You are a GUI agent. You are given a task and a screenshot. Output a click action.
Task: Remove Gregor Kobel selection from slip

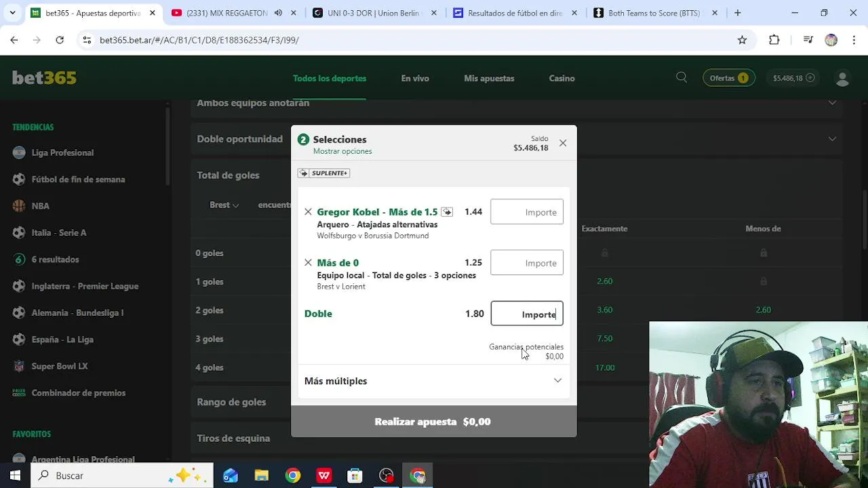tap(308, 211)
